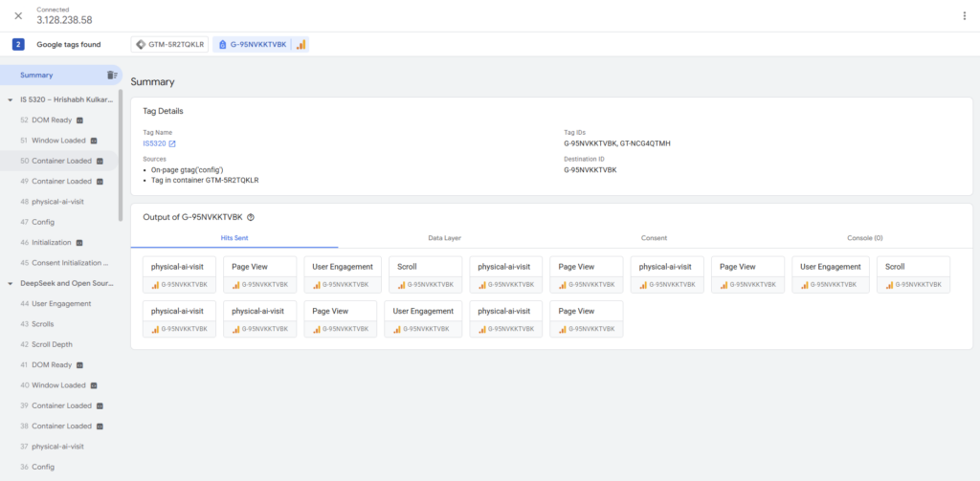
Task: Open the three-dot more options menu
Action: coord(964,15)
